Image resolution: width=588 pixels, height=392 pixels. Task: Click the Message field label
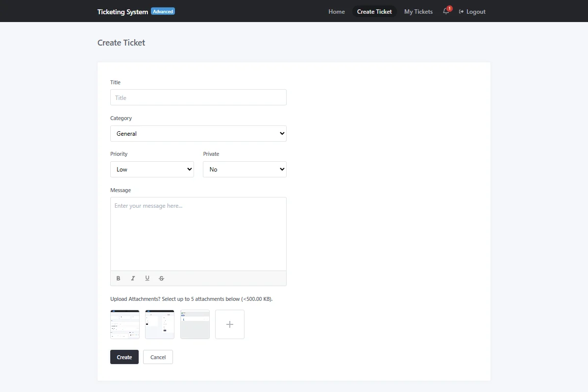(121, 190)
